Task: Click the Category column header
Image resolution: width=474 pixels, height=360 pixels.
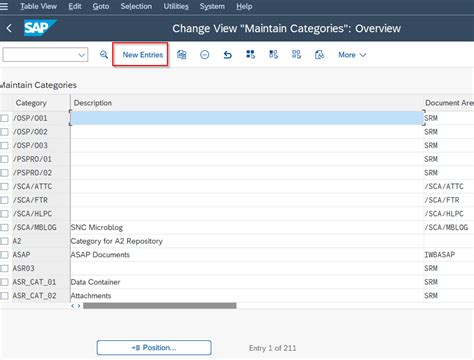Action: pyautogui.click(x=31, y=103)
